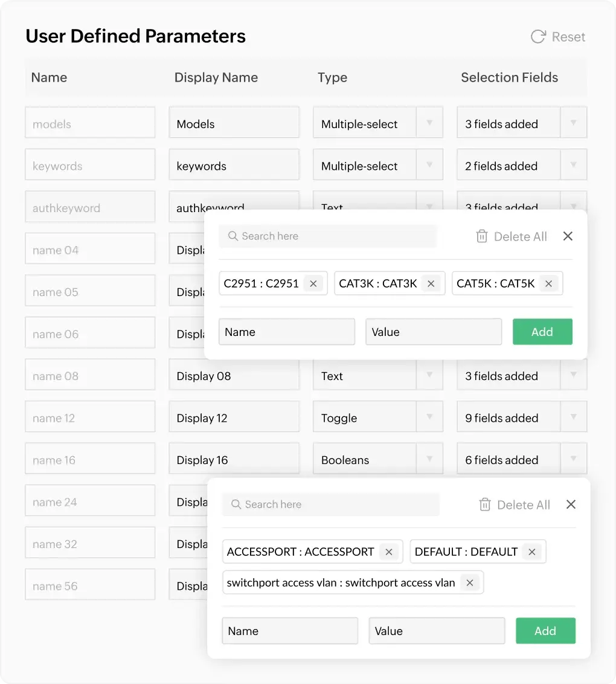Expand selection fields for keywords row
The height and width of the screenshot is (684, 616).
coord(573,164)
